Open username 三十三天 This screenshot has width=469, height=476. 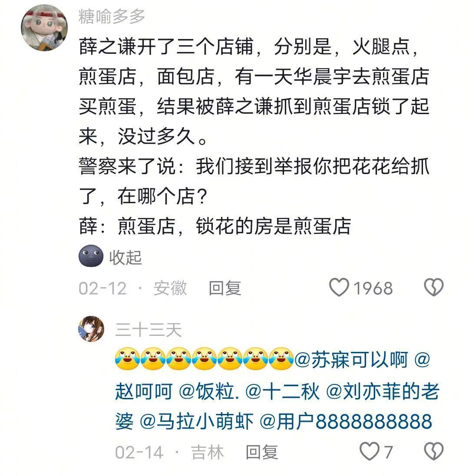148,330
